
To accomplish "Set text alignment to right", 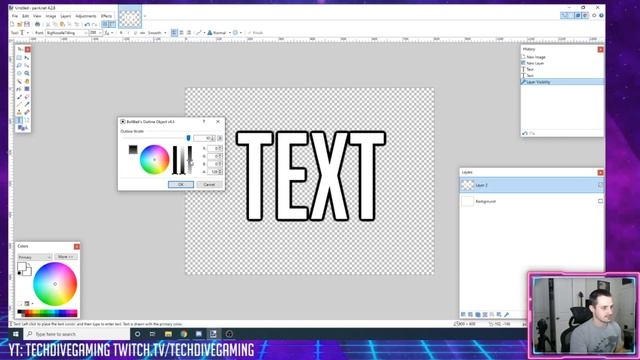I will click(189, 33).
